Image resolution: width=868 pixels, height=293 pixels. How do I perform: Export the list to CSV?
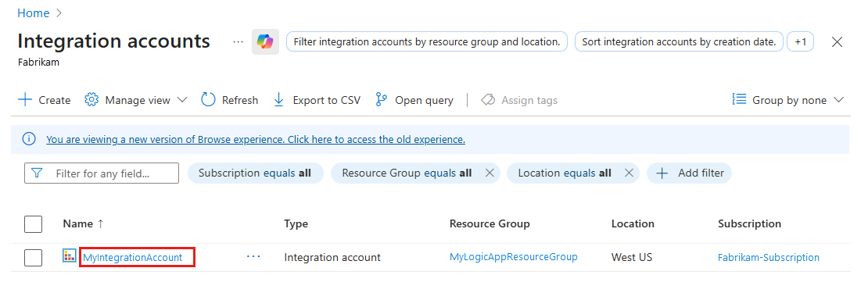click(317, 100)
